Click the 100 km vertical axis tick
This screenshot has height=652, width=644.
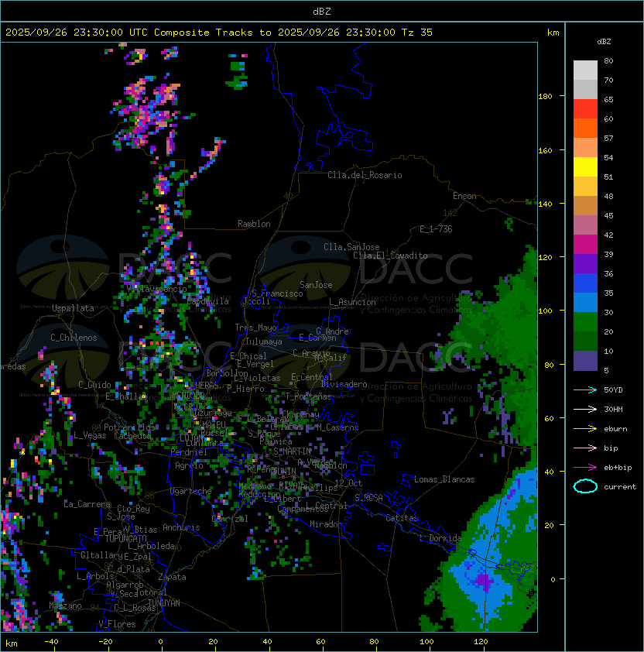click(545, 311)
